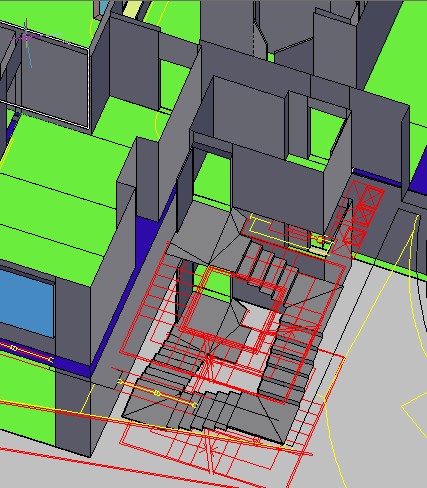Pick the green opening through doorway

(212, 177)
